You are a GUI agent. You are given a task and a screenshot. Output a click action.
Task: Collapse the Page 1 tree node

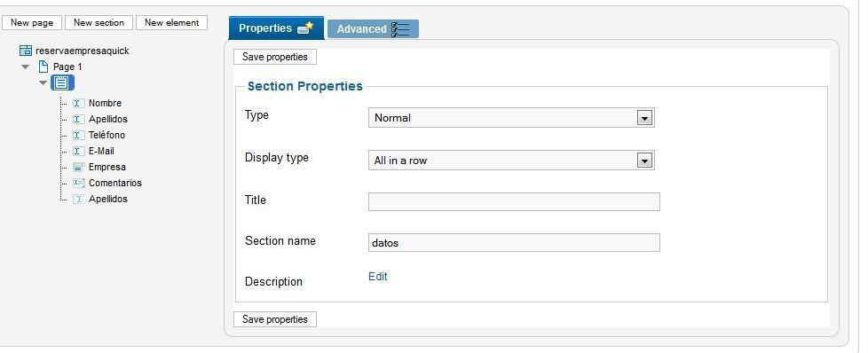[26, 67]
